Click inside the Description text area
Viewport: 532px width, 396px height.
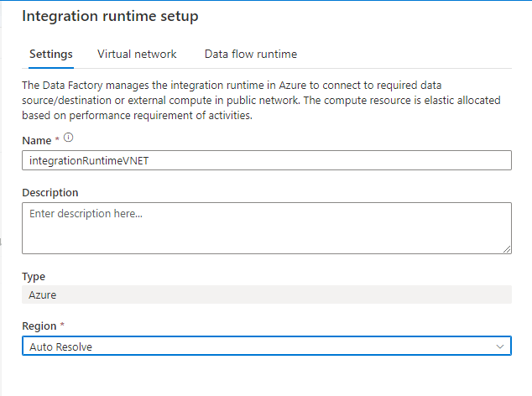point(267,228)
